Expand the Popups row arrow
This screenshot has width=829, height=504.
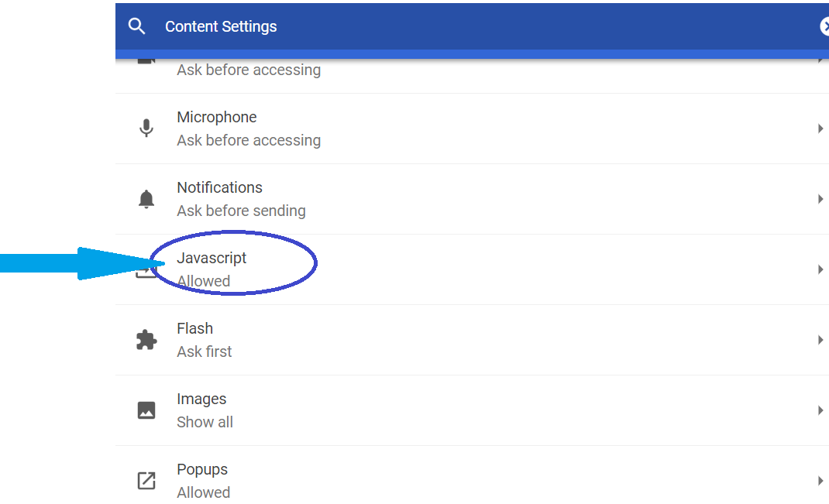coord(820,481)
